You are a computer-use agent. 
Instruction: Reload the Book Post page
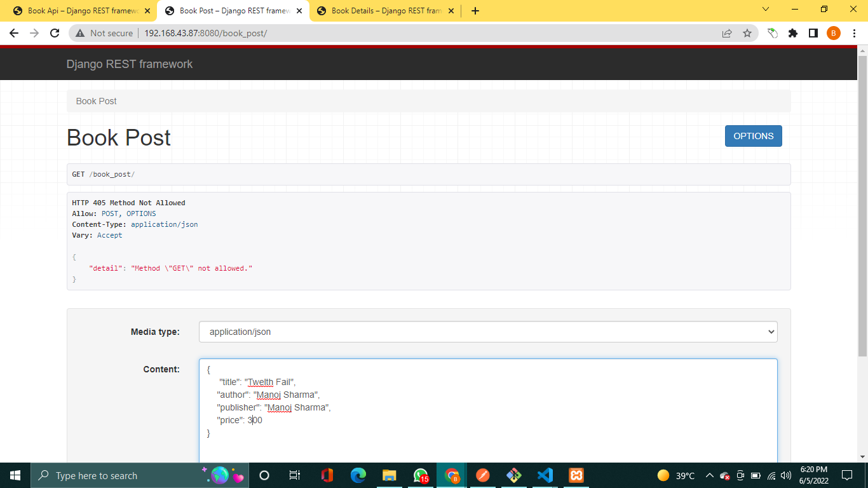[x=55, y=33]
